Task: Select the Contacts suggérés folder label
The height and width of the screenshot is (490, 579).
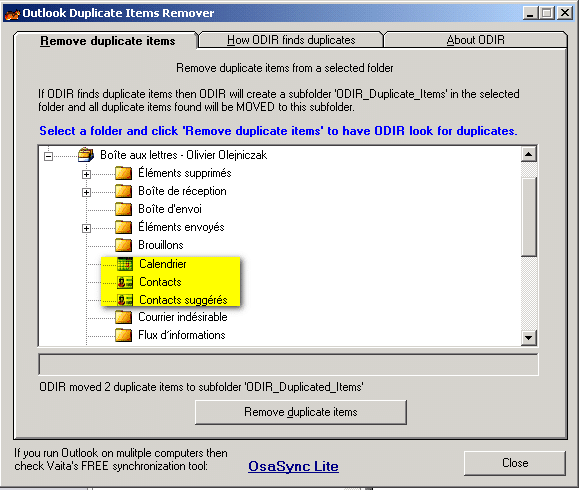Action: [x=183, y=300]
